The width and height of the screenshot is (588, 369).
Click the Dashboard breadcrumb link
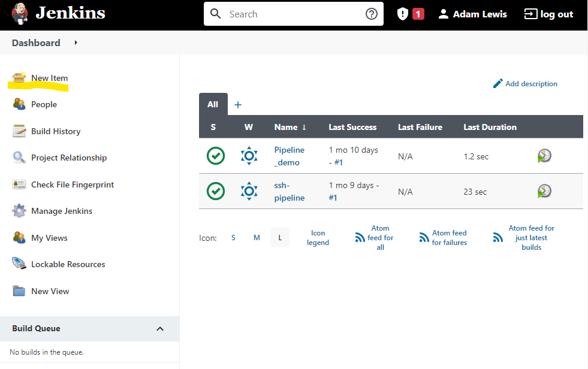point(36,43)
